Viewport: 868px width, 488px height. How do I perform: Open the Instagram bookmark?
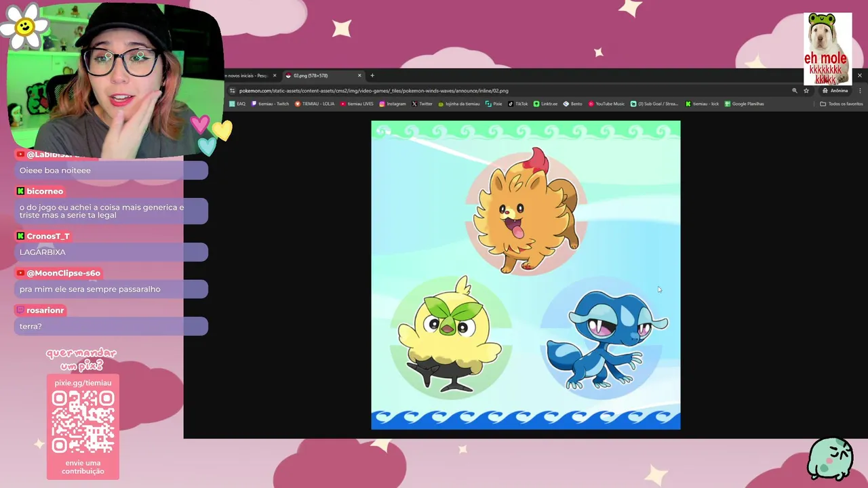393,104
